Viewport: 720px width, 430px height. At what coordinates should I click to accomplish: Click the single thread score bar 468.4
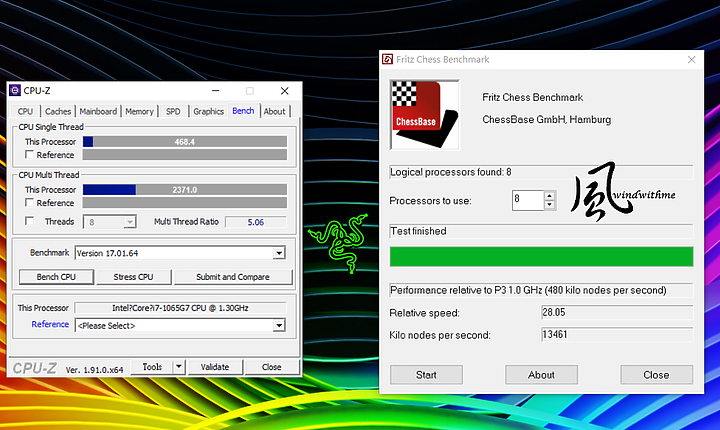pos(185,141)
